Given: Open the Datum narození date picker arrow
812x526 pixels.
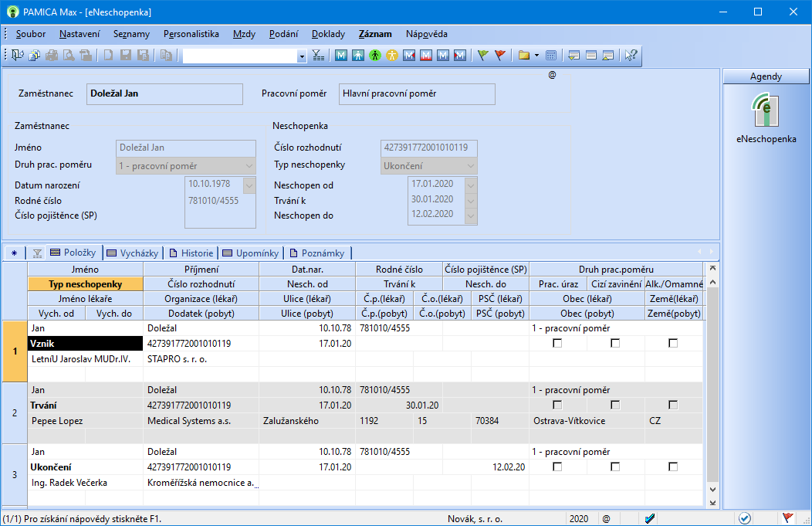Looking at the screenshot, I should point(249,185).
